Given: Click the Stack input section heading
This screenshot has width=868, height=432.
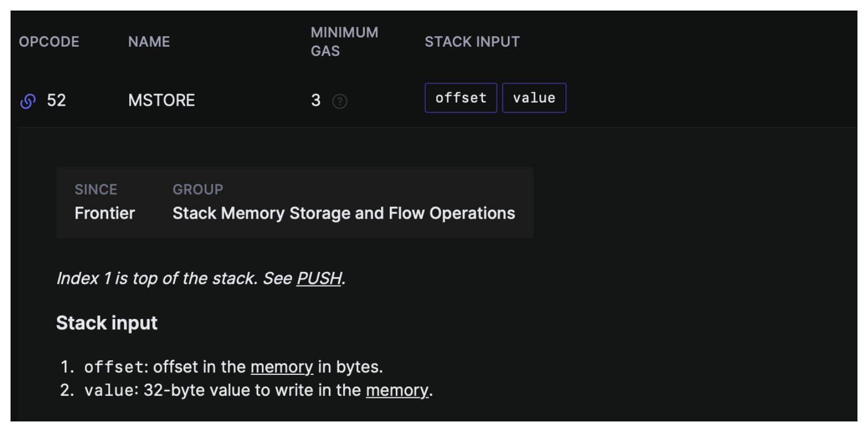Looking at the screenshot, I should click(107, 323).
